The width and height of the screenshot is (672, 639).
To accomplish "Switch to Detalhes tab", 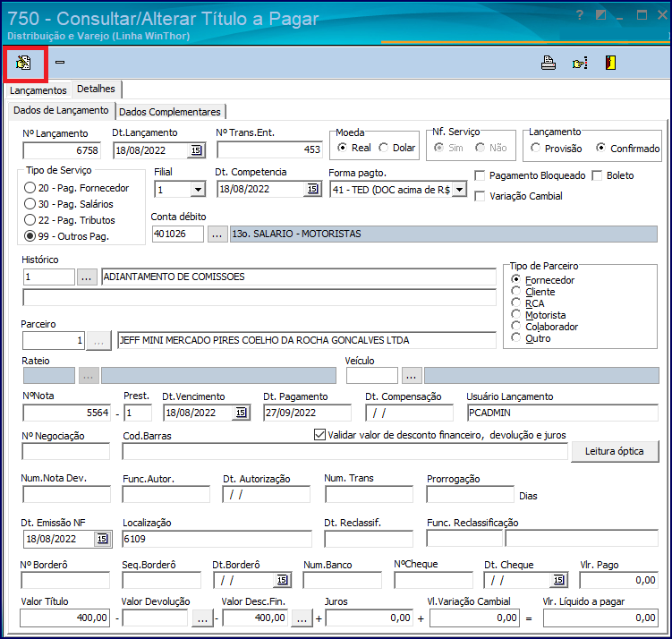I will pos(96,89).
